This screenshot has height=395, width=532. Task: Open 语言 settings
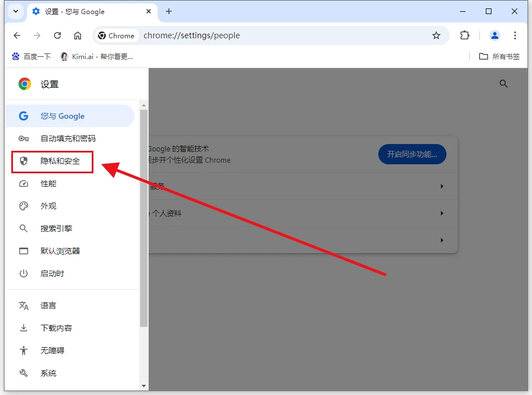[x=70, y=306]
